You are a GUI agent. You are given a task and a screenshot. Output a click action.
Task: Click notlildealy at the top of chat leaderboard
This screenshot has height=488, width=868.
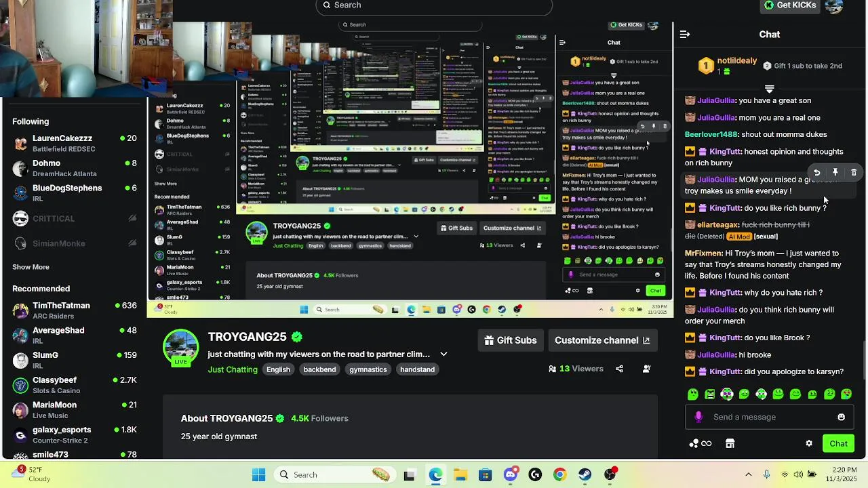[736, 60]
